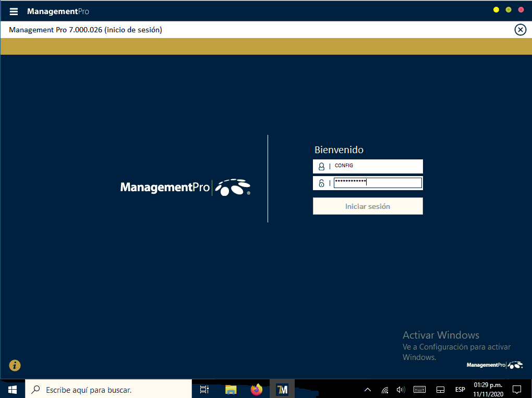Click the padlock icon beside password field
532x398 pixels.
point(321,183)
